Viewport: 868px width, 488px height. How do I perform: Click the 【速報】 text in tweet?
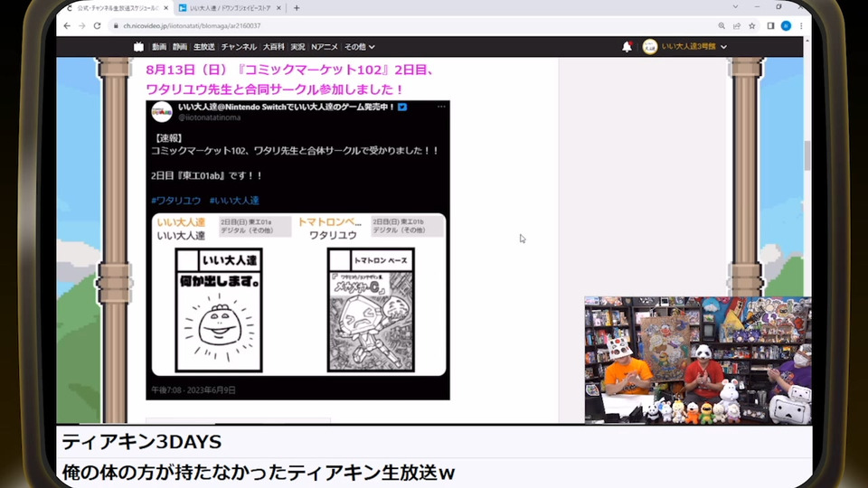(167, 138)
